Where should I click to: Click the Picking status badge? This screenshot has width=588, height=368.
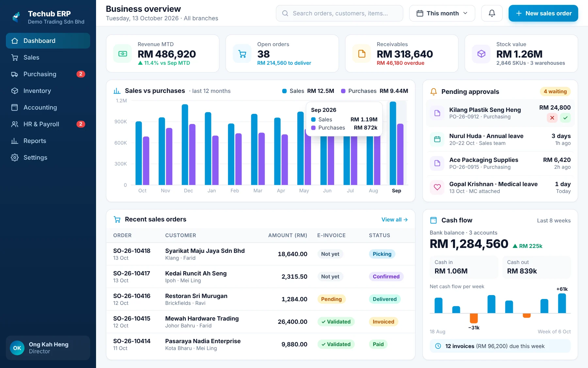tap(382, 254)
